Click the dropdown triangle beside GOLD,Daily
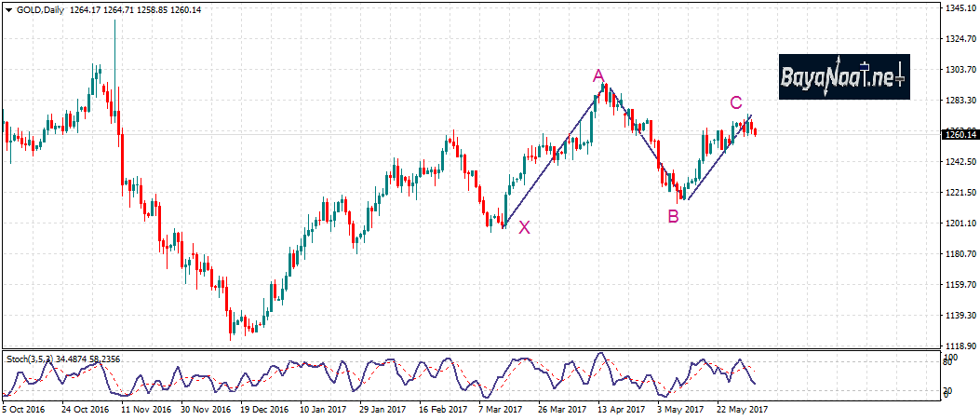The image size is (980, 420). (9, 9)
